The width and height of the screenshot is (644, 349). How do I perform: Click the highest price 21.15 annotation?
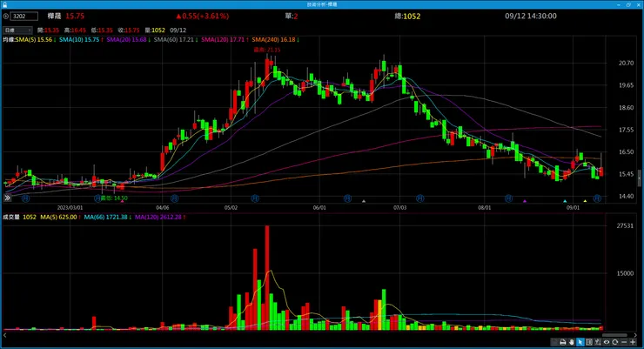click(267, 50)
